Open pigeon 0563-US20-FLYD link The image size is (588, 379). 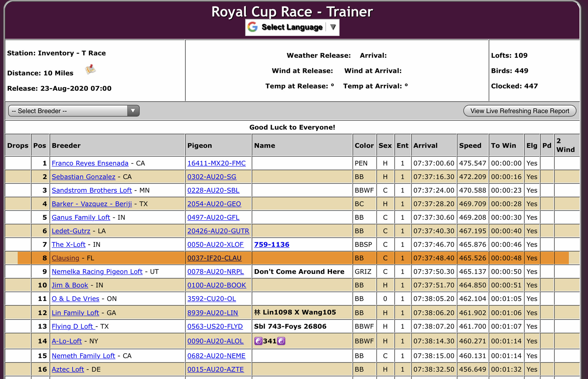click(215, 326)
